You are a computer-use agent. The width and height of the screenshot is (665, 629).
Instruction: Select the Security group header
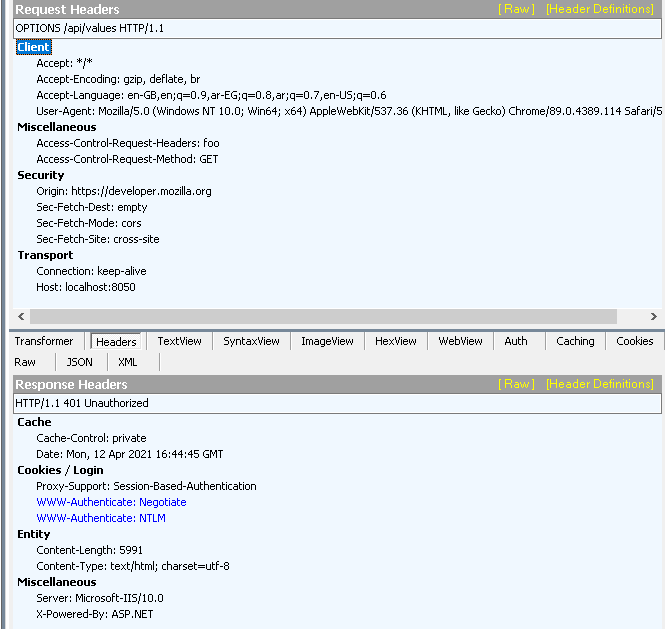point(41,175)
